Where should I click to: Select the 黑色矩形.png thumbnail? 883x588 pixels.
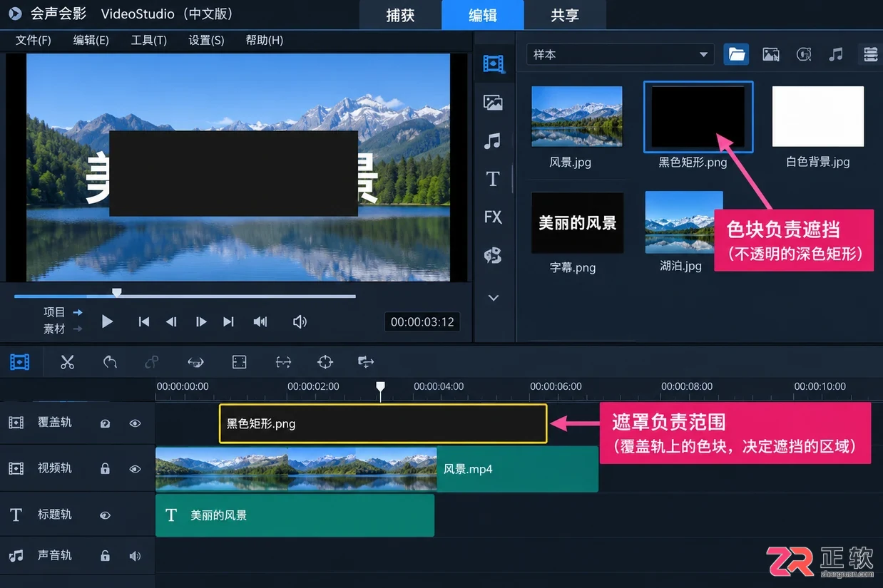click(698, 117)
